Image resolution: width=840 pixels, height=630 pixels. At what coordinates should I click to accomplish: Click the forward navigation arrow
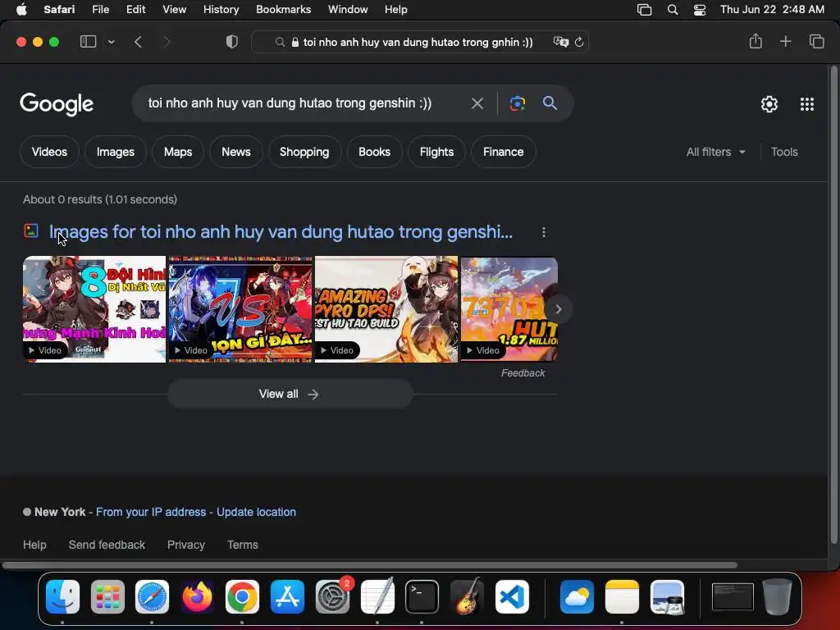167,42
